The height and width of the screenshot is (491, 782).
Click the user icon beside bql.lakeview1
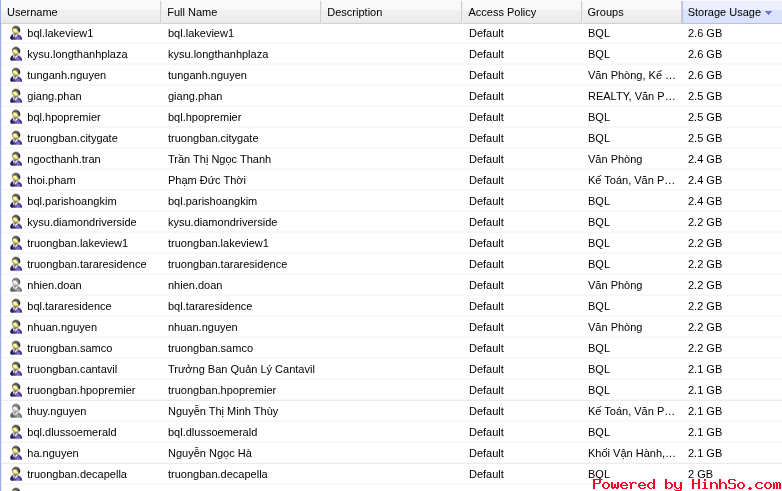(15, 33)
